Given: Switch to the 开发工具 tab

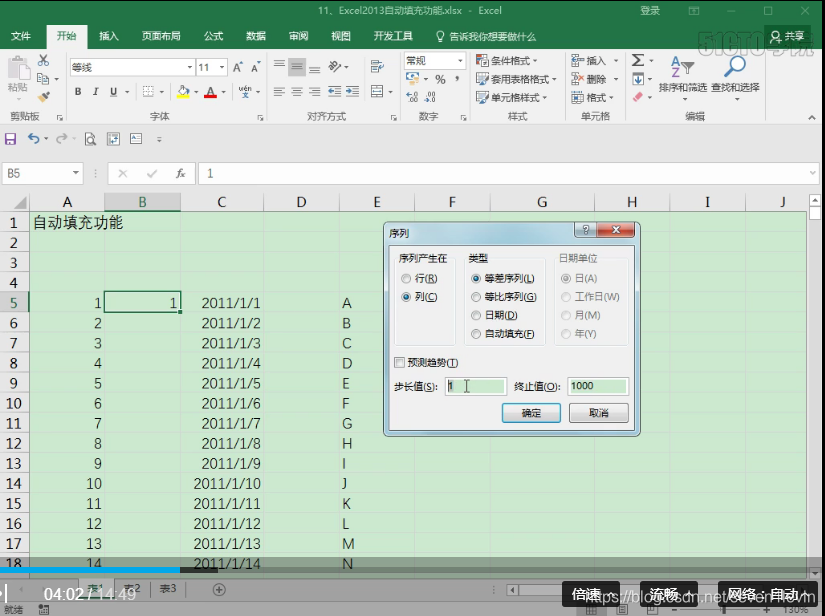Looking at the screenshot, I should click(393, 36).
